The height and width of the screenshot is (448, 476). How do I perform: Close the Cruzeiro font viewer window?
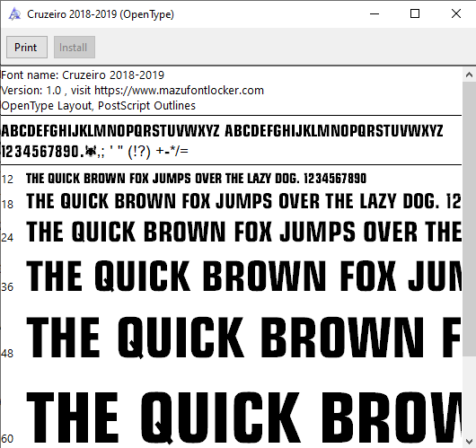(456, 14)
